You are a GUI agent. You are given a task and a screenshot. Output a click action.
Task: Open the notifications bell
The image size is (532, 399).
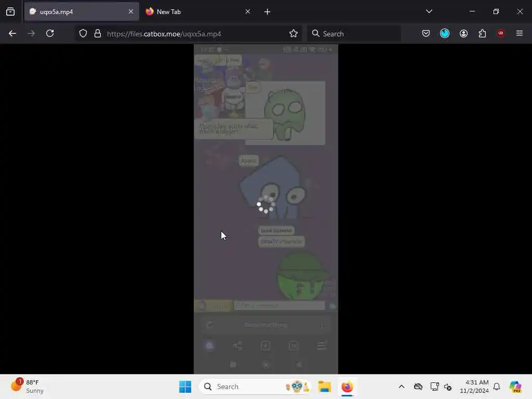(x=497, y=387)
